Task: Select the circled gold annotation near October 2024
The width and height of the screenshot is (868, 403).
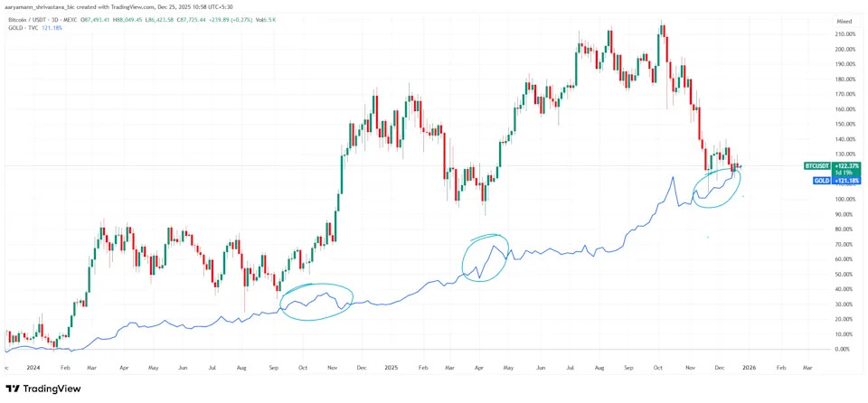Action: [x=316, y=301]
